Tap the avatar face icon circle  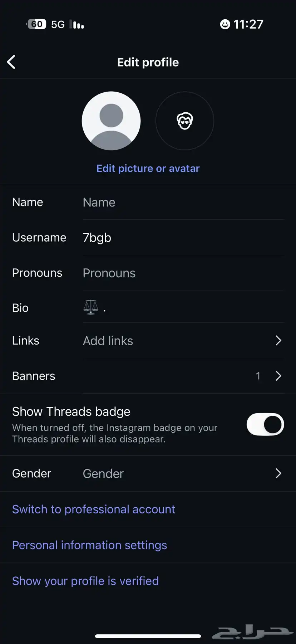click(185, 121)
